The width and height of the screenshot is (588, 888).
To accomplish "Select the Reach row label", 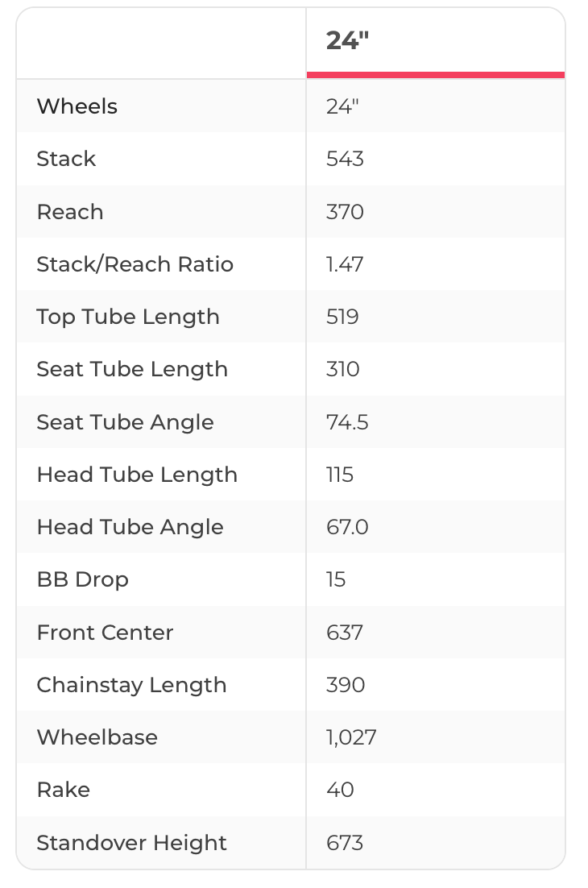I will point(70,212).
